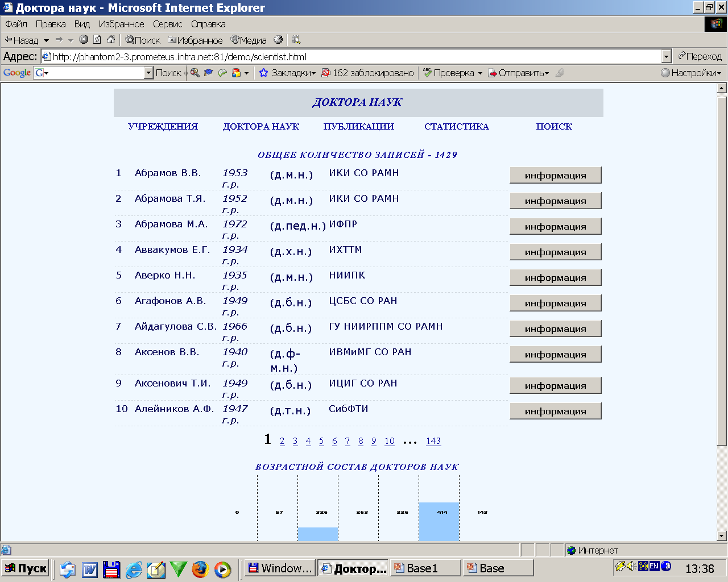Click the Медиа toolbar button
728x582 pixels.
point(249,40)
